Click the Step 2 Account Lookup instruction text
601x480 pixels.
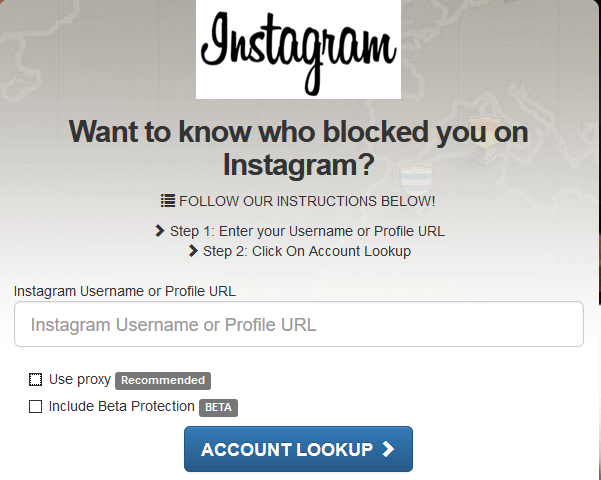tap(307, 252)
